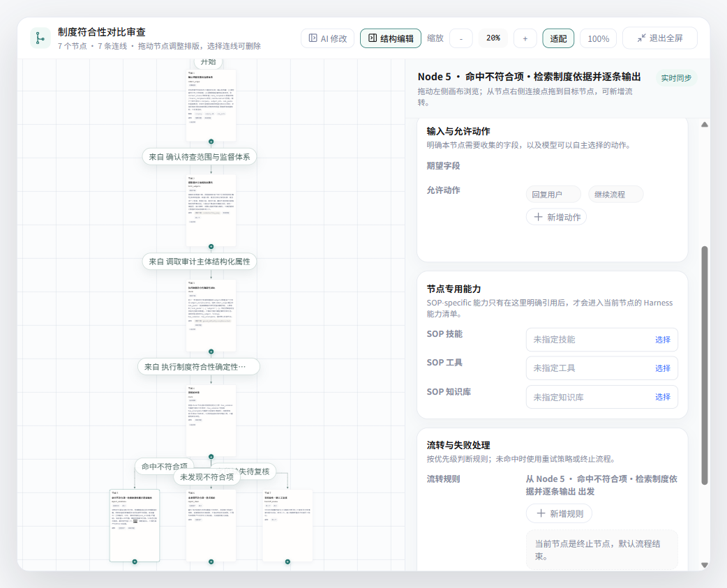The height and width of the screenshot is (588, 727).
Task: Select the 来自 执行制度符合性确定性… edge label
Action: tap(198, 367)
